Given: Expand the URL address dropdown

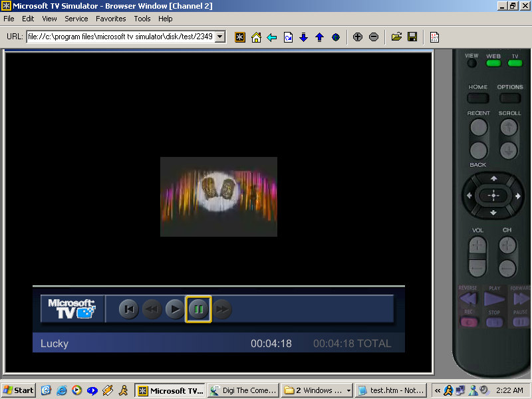Looking at the screenshot, I should [220, 37].
